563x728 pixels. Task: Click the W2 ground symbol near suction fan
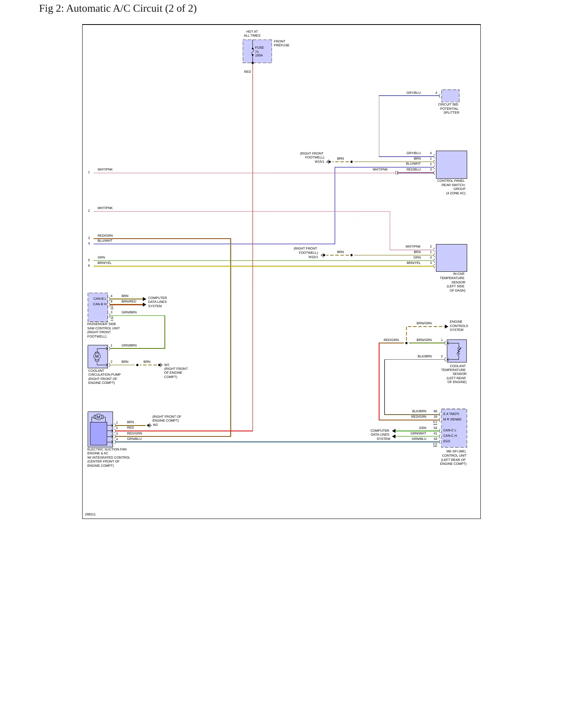point(149,426)
